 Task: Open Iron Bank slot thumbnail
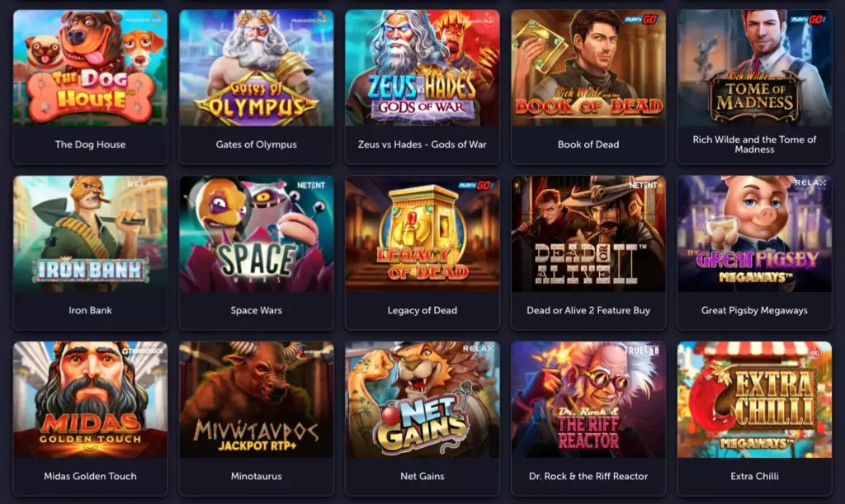(x=90, y=233)
